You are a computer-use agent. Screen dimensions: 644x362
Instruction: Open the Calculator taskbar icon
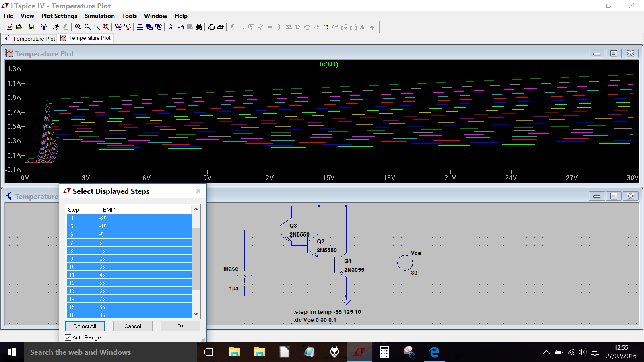384,352
